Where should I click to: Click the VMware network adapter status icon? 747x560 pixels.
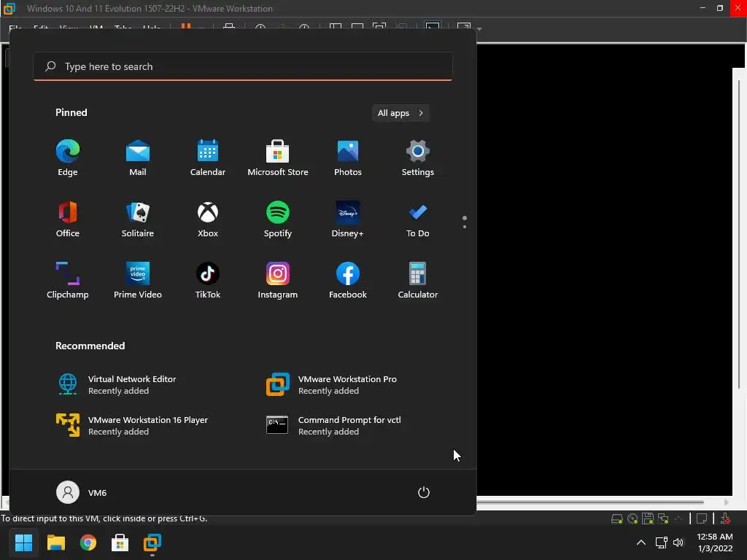click(x=663, y=518)
